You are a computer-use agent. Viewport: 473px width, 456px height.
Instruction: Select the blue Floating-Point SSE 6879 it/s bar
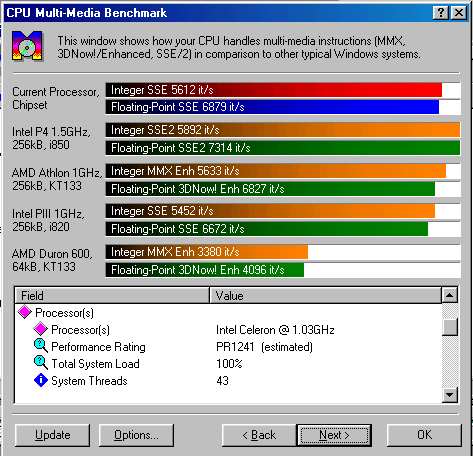272,107
